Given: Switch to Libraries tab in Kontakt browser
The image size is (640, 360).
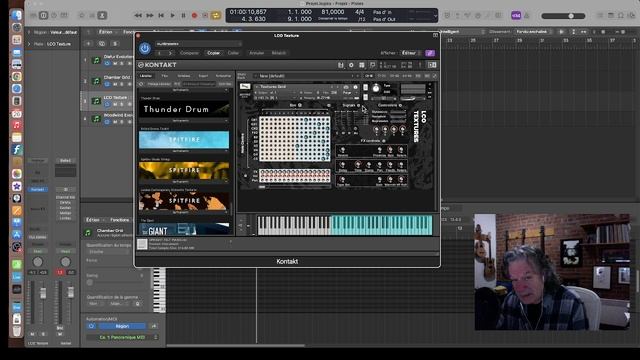Looking at the screenshot, I should click(x=146, y=76).
